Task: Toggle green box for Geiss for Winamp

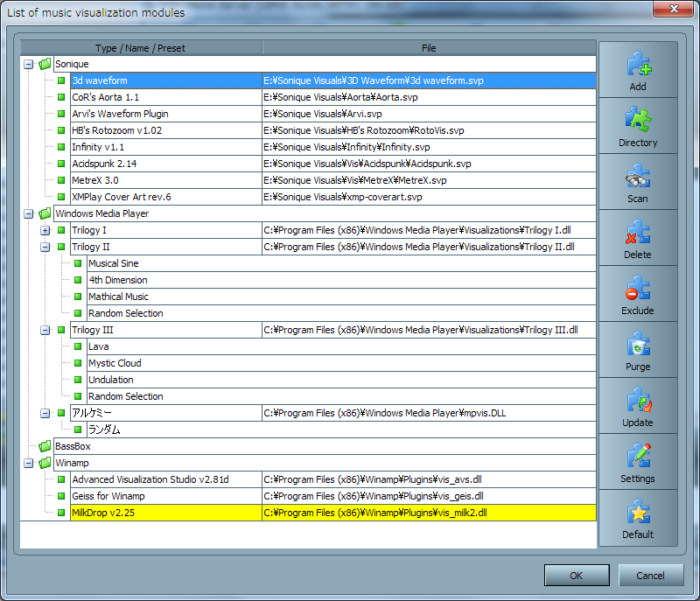Action: 61,496
